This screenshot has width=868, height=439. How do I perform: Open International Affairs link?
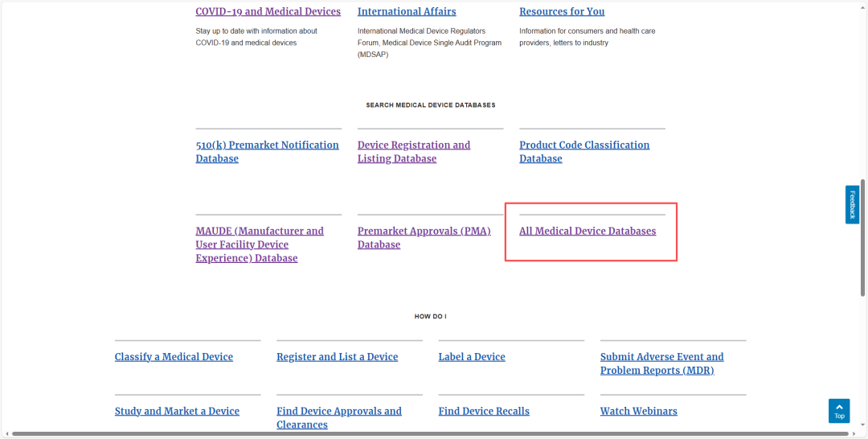pyautogui.click(x=407, y=11)
